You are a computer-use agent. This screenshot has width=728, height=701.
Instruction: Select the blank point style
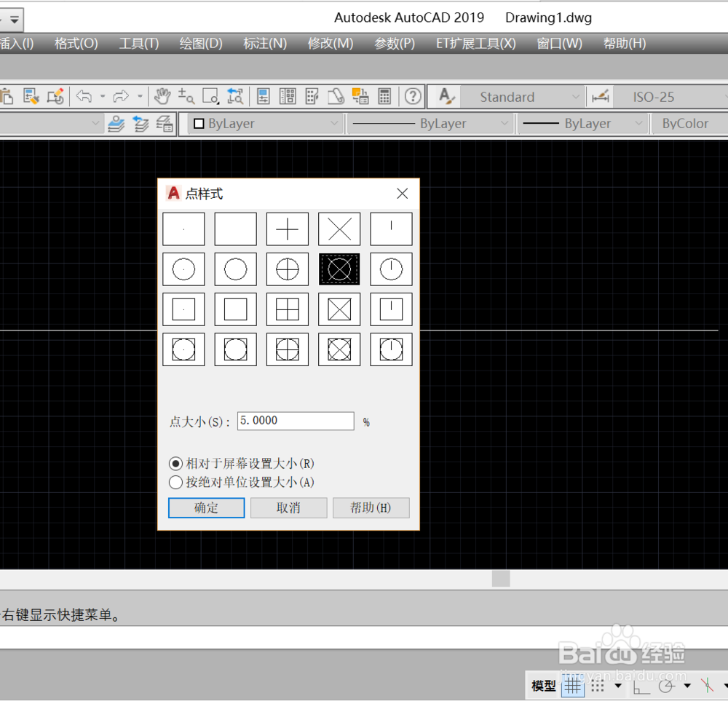click(235, 229)
